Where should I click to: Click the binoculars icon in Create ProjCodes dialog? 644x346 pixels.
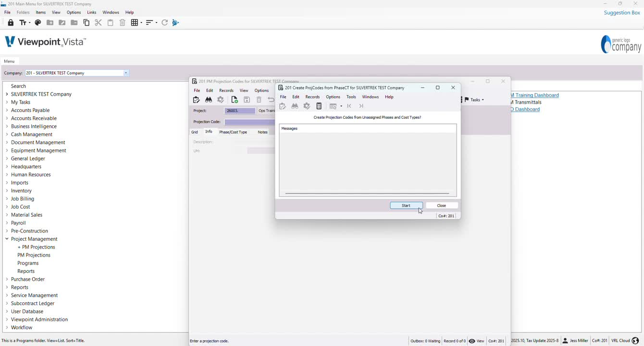point(295,106)
